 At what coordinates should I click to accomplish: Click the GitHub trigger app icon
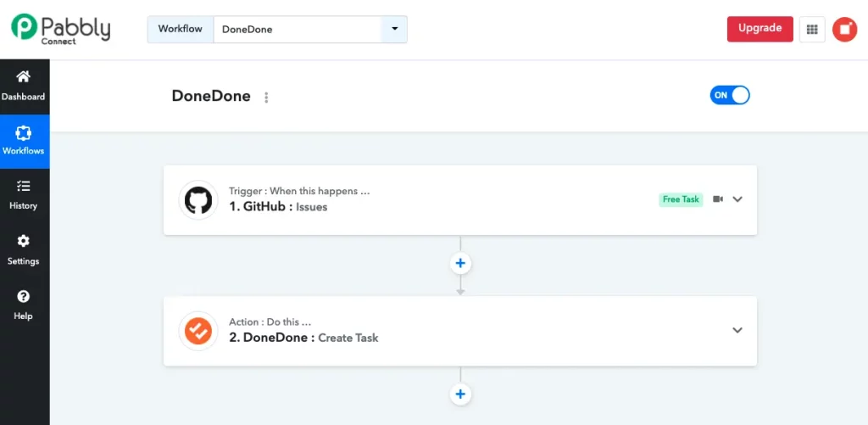198,200
